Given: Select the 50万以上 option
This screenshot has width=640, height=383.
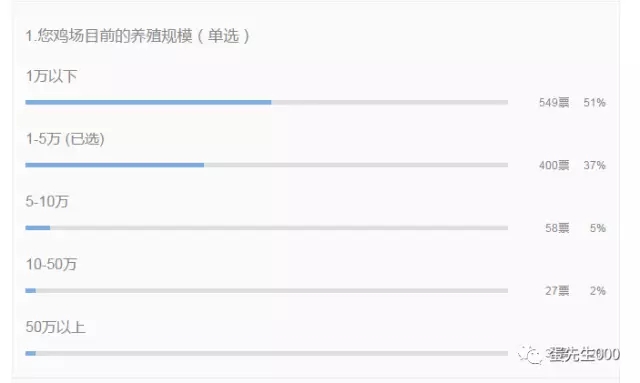Looking at the screenshot, I should (x=55, y=327).
